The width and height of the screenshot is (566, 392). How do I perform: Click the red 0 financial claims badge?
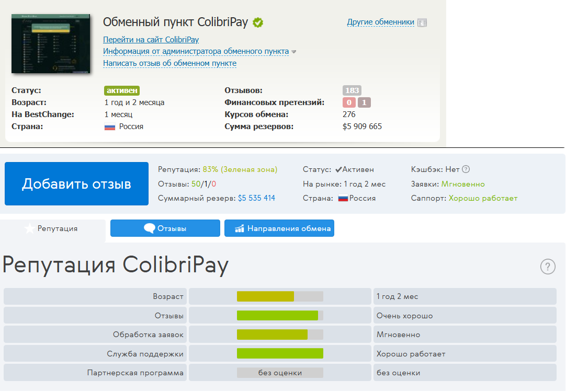(349, 102)
